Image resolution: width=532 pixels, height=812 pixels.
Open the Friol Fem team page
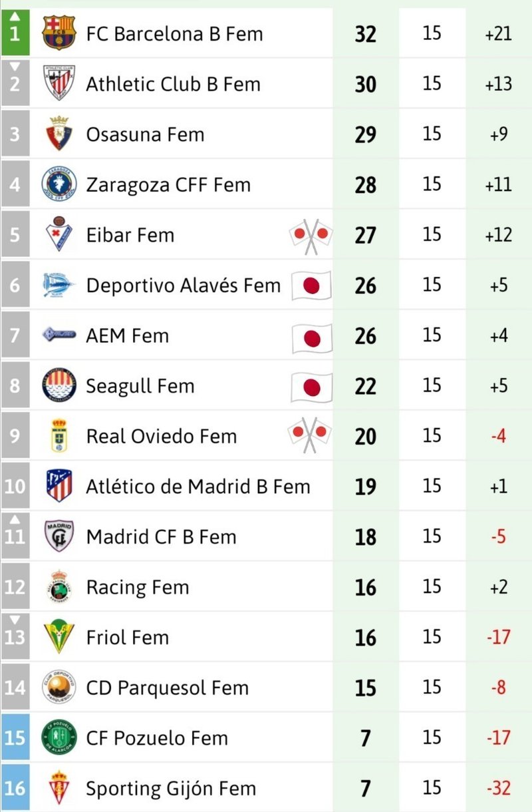click(128, 637)
